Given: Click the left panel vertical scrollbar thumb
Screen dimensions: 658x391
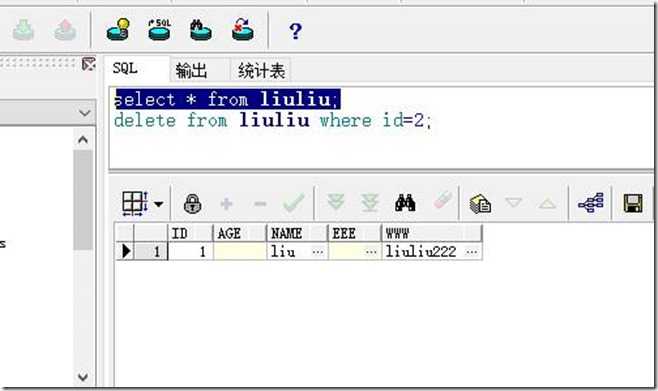Looking at the screenshot, I should click(x=83, y=200).
